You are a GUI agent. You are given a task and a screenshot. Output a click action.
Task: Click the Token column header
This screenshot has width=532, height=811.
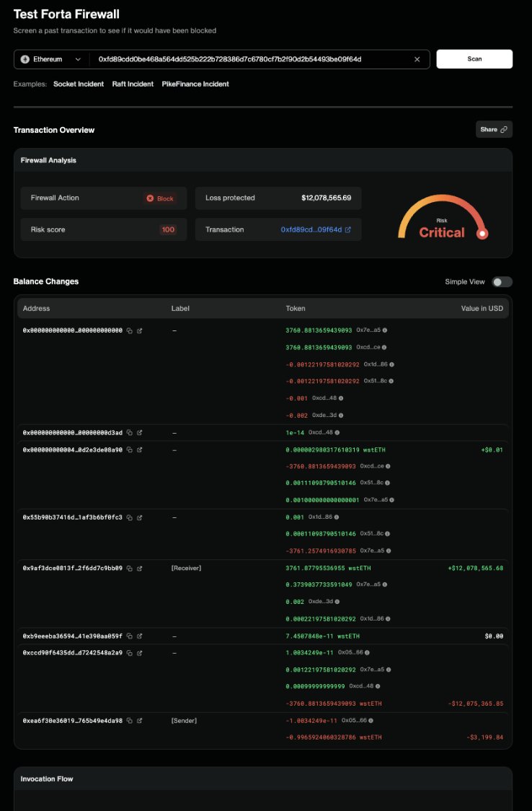[x=296, y=308]
